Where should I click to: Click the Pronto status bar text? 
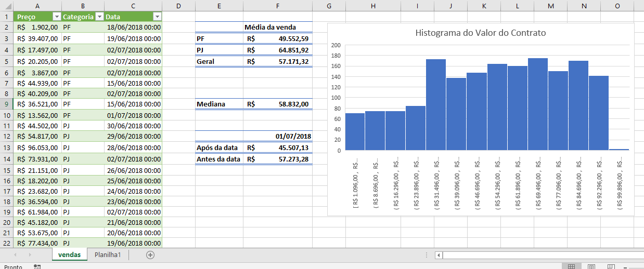click(13, 266)
